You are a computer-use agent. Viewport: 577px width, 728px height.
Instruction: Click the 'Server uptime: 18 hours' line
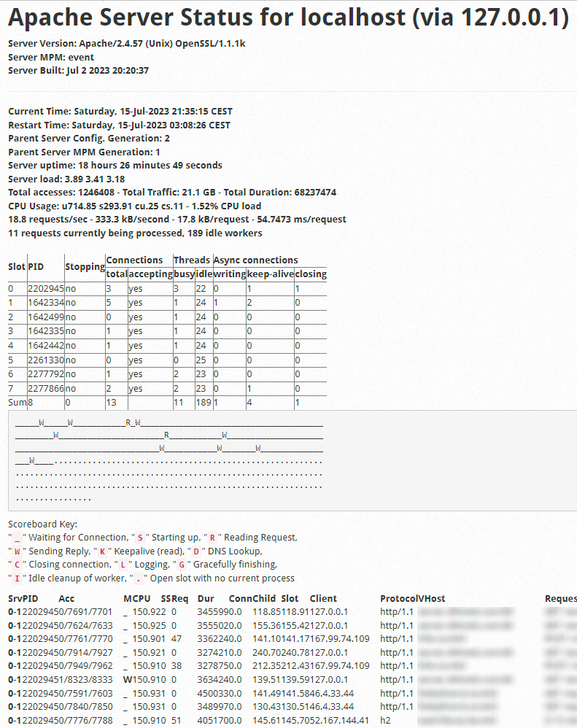click(x=115, y=166)
